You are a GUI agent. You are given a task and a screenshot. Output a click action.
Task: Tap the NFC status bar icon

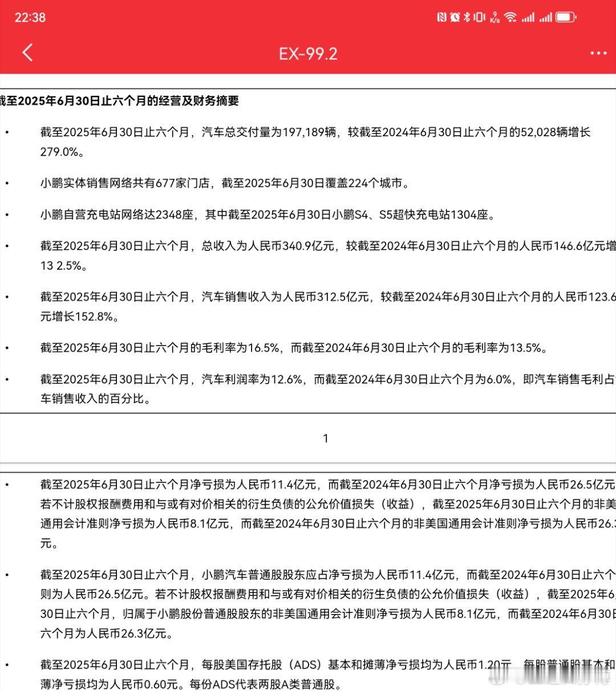(x=441, y=17)
